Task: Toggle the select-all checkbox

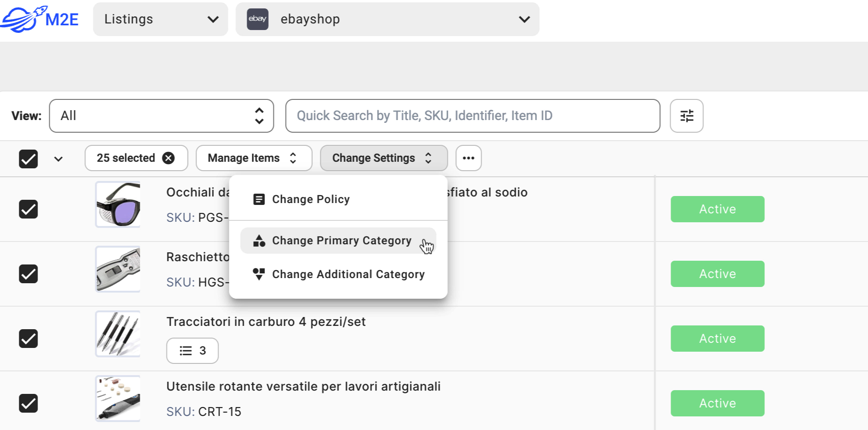Action: coord(28,159)
